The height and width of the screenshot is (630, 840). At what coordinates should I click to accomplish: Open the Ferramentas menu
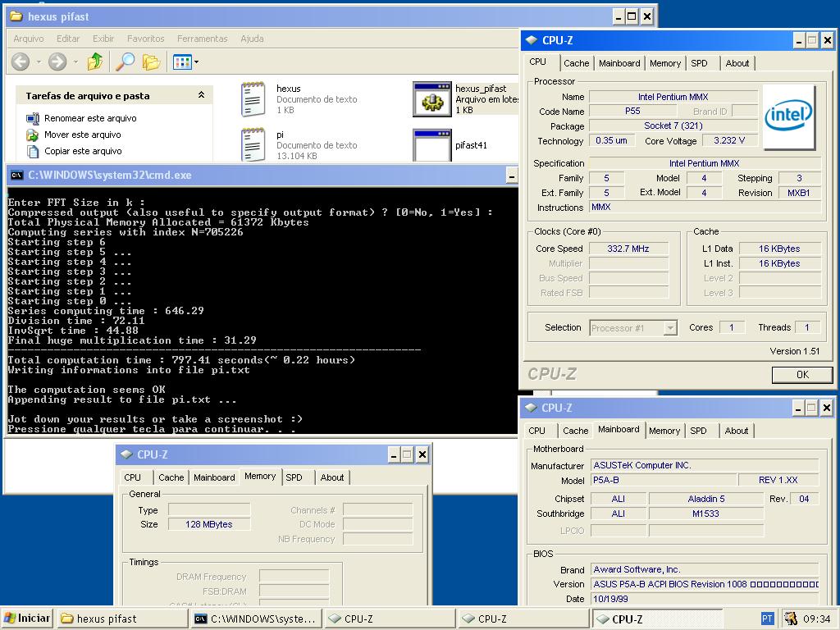[x=203, y=39]
